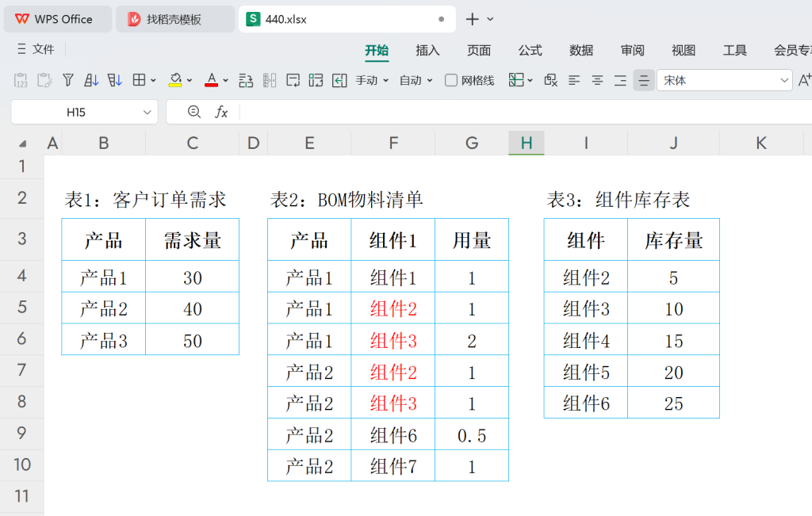This screenshot has width=812, height=516.
Task: Switch to the 开始 ribbon tab
Action: [377, 50]
